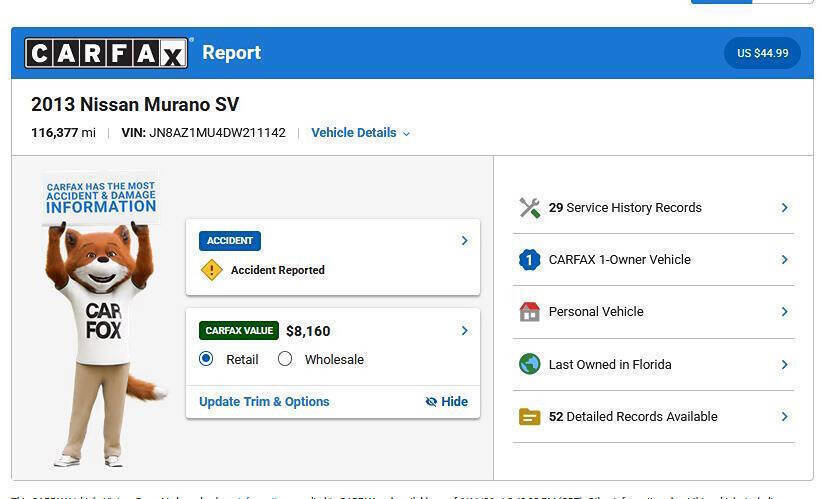This screenshot has width=837, height=499.
Task: Open Accident Reported details
Action: click(x=278, y=270)
